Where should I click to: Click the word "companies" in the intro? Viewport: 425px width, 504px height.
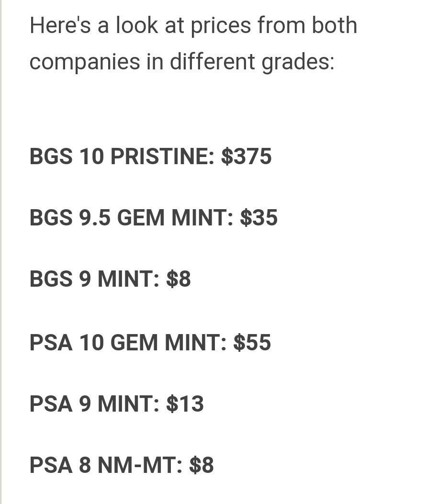click(x=85, y=62)
